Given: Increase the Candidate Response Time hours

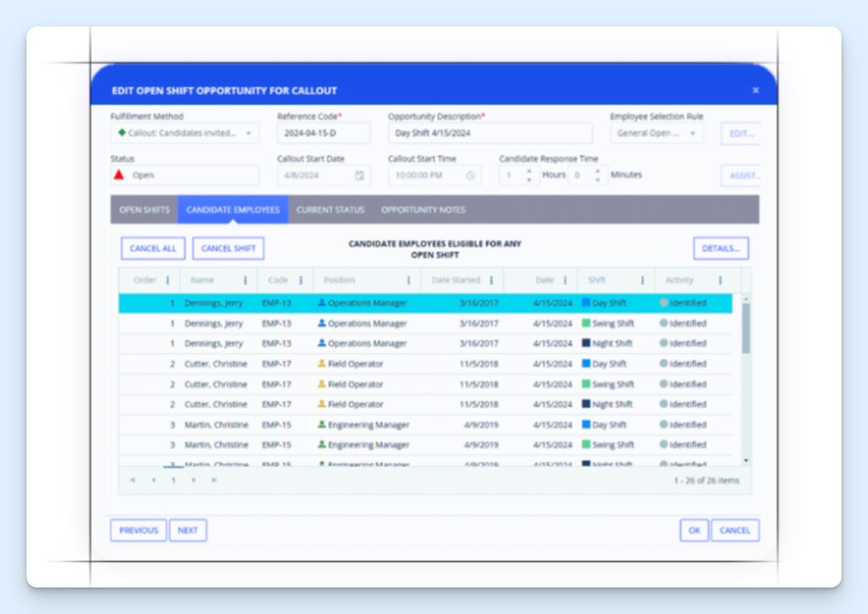Looking at the screenshot, I should point(529,170).
